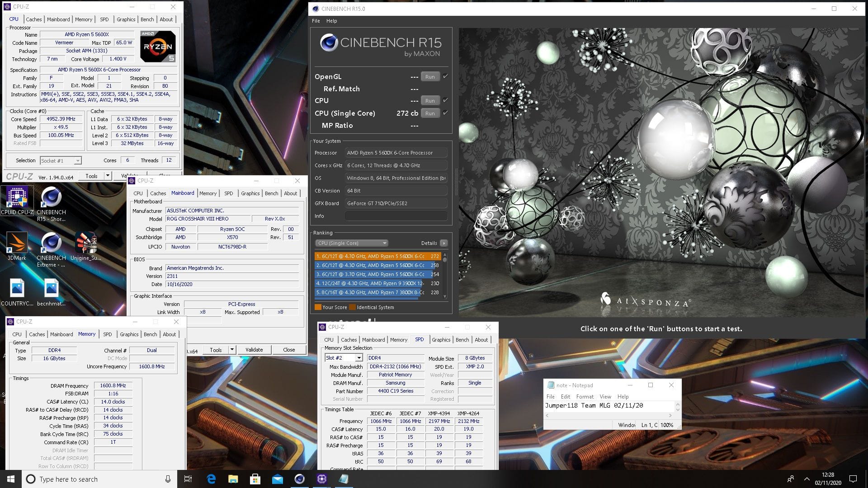Toggle the CPU test checkbox
The width and height of the screenshot is (868, 488).
pos(445,100)
